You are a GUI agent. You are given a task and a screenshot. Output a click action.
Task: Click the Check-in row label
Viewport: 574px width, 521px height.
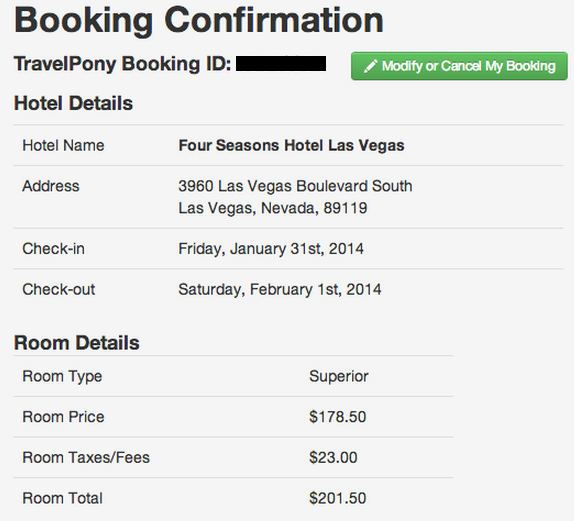53,249
